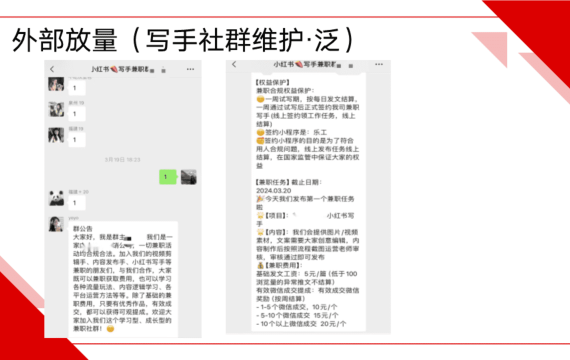
Task: Tap the panda avatar
Action: tap(56, 198)
